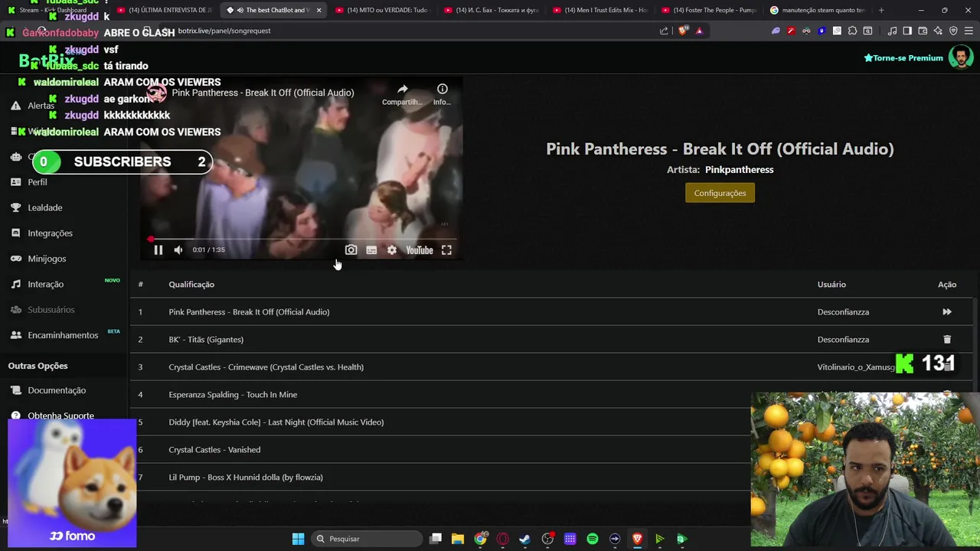The height and width of the screenshot is (551, 980).
Task: Click the share page icon in address bar
Action: point(664,31)
